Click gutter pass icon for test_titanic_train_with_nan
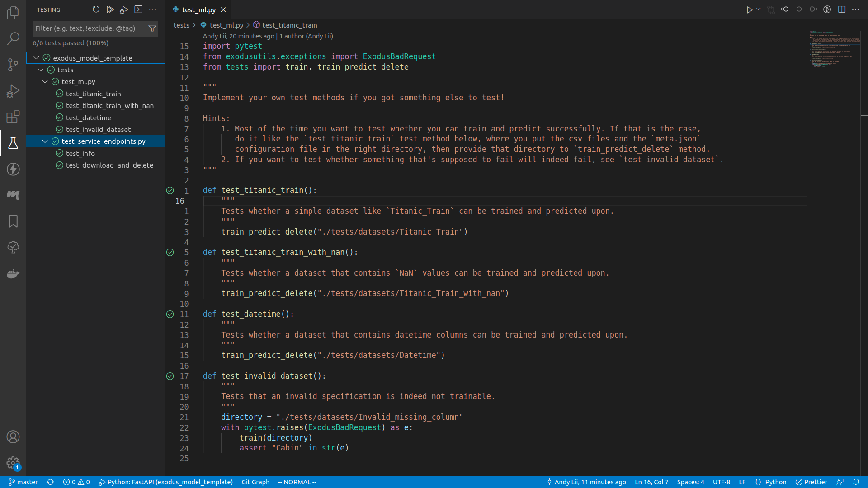868x488 pixels. click(170, 253)
